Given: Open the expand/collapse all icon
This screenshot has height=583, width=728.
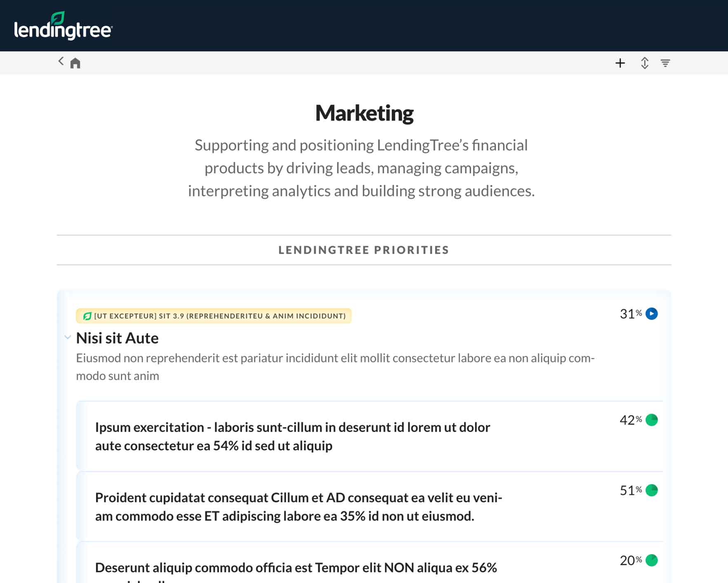Looking at the screenshot, I should (644, 63).
